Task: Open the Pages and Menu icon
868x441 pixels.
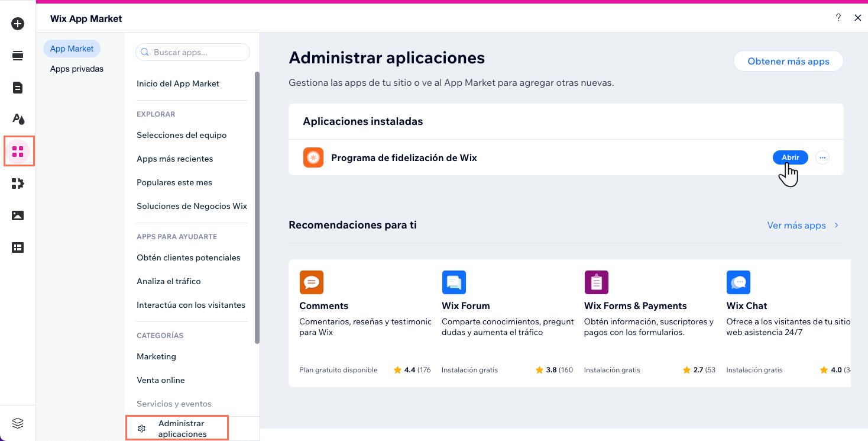Action: tap(18, 88)
